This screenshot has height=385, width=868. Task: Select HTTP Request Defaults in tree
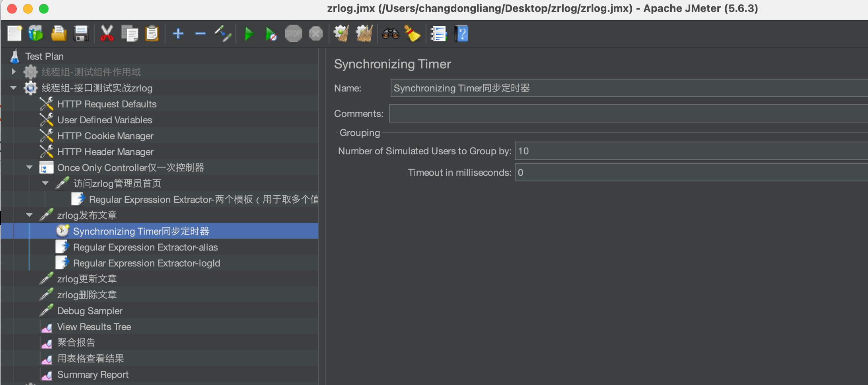[107, 104]
